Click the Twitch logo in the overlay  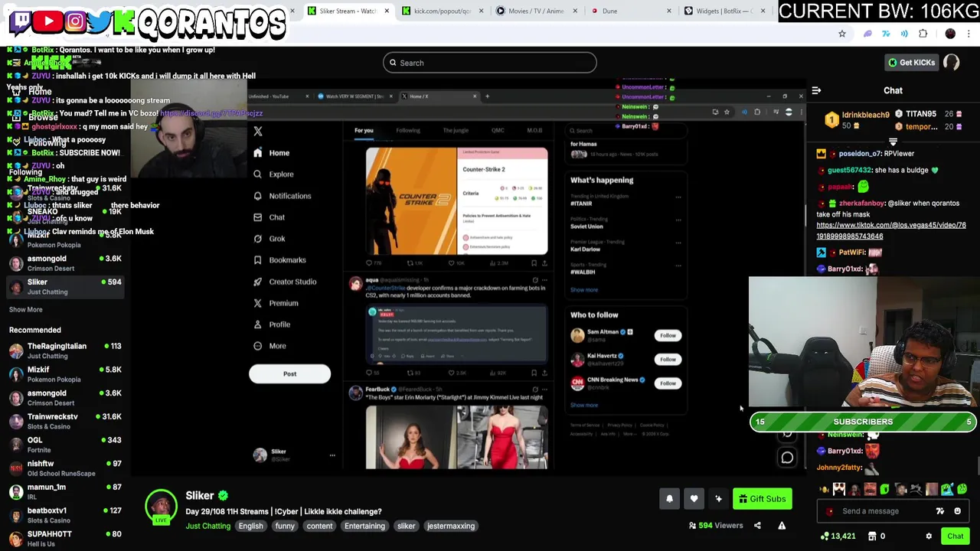point(21,21)
